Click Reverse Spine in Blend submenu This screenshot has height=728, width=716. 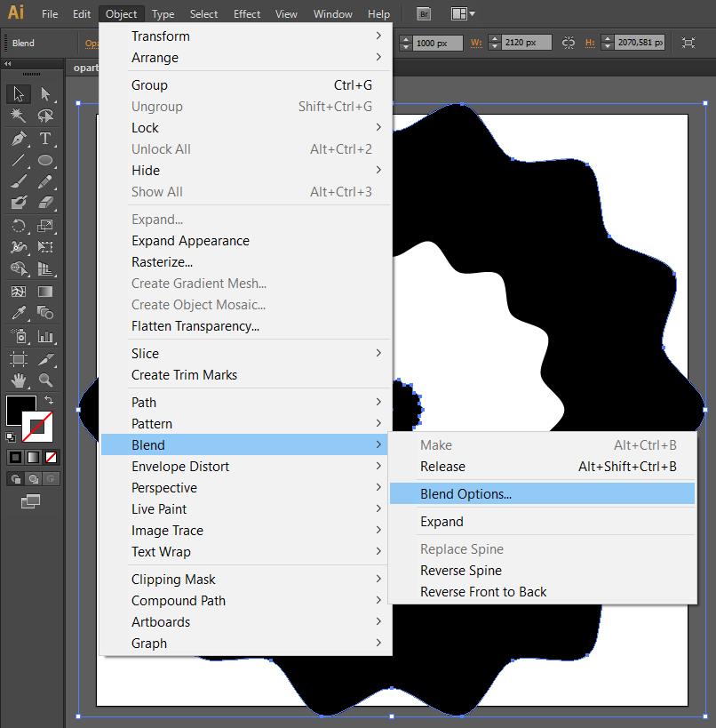click(460, 571)
